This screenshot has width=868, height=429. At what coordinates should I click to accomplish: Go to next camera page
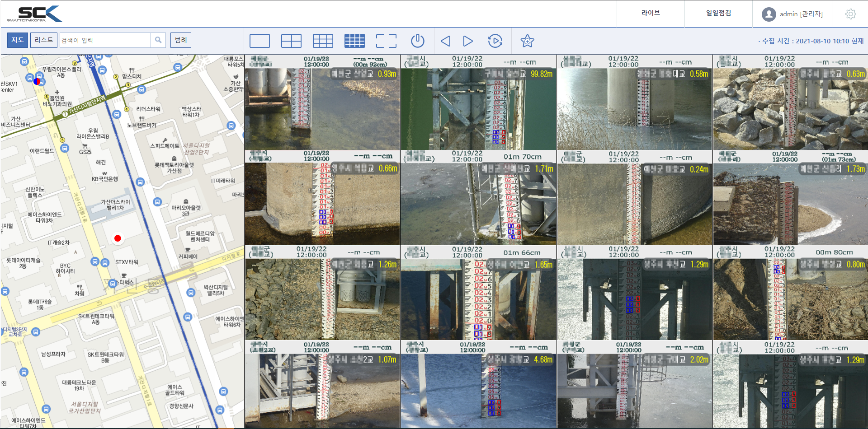click(x=468, y=41)
